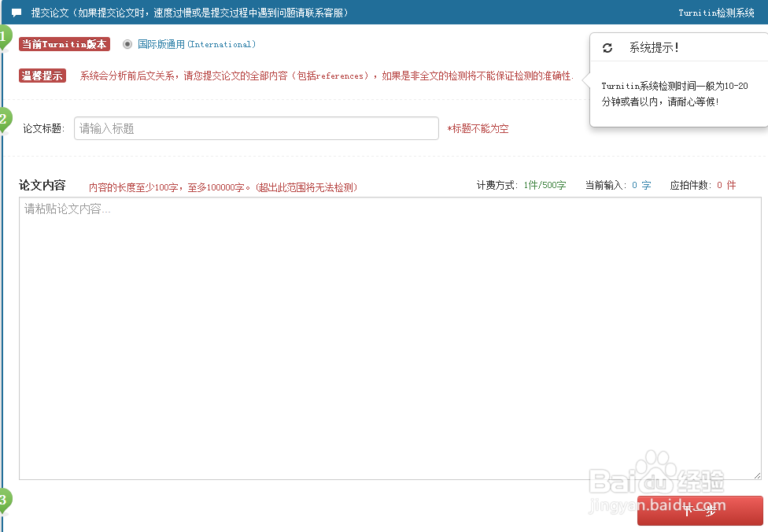
Task: Click the red 当前Turnitin版本 badge
Action: coord(64,44)
